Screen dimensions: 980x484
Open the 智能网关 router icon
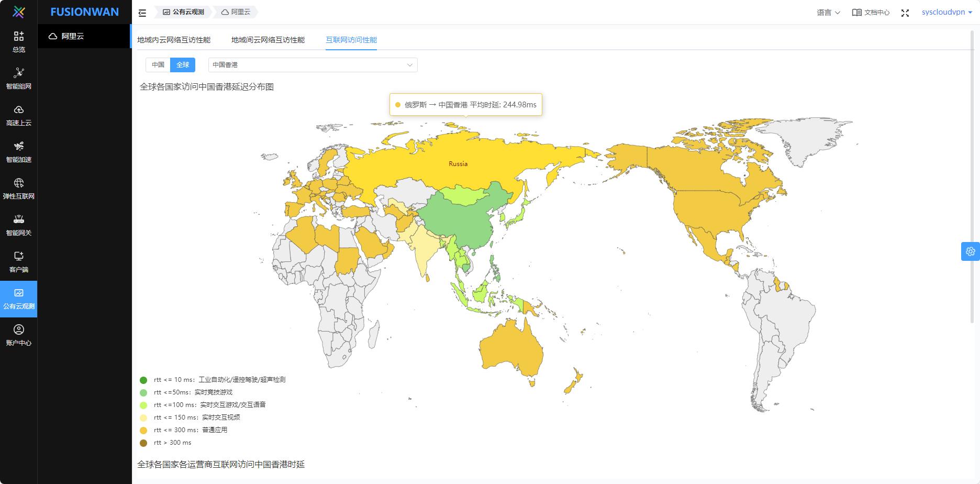click(19, 219)
